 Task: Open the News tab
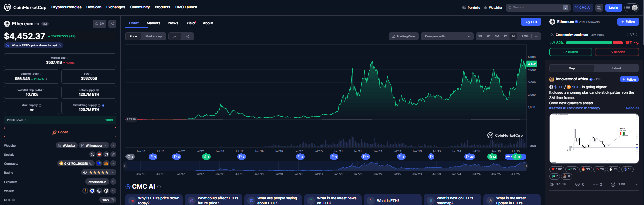click(x=173, y=23)
